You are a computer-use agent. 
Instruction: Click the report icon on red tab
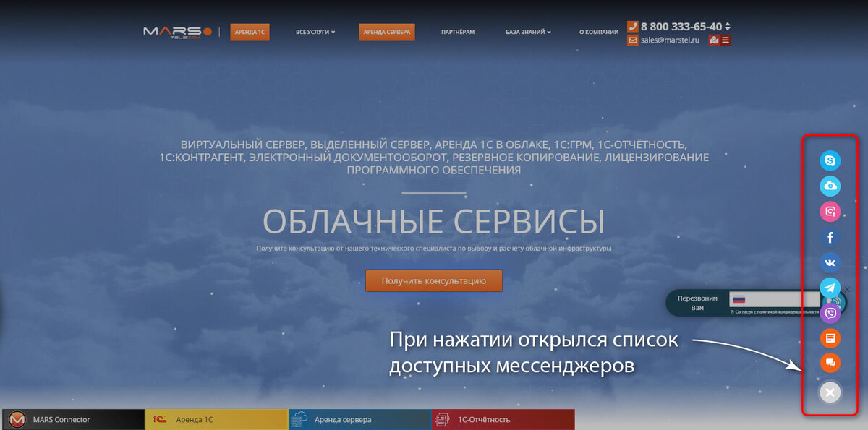(442, 419)
